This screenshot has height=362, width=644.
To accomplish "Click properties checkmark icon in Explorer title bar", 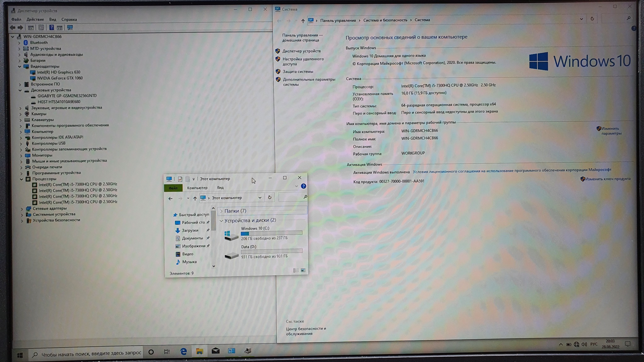I will pos(180,179).
